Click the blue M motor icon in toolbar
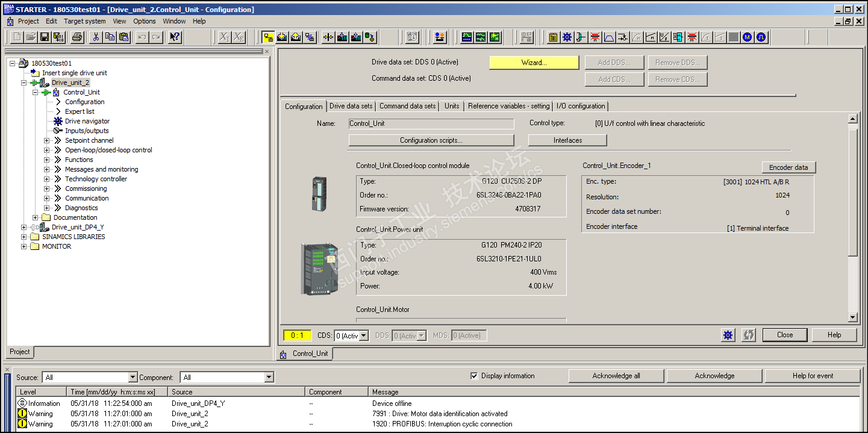Viewport: 868px width, 433px height. coord(747,37)
